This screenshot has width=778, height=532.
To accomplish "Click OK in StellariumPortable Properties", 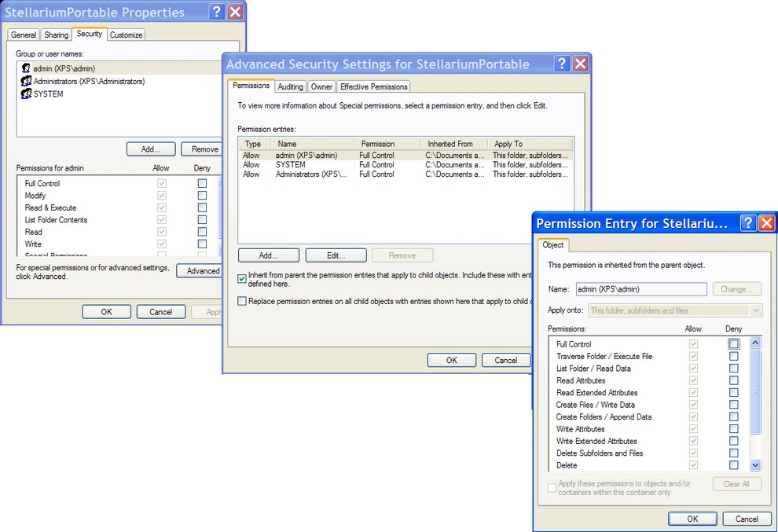I will coord(107,312).
